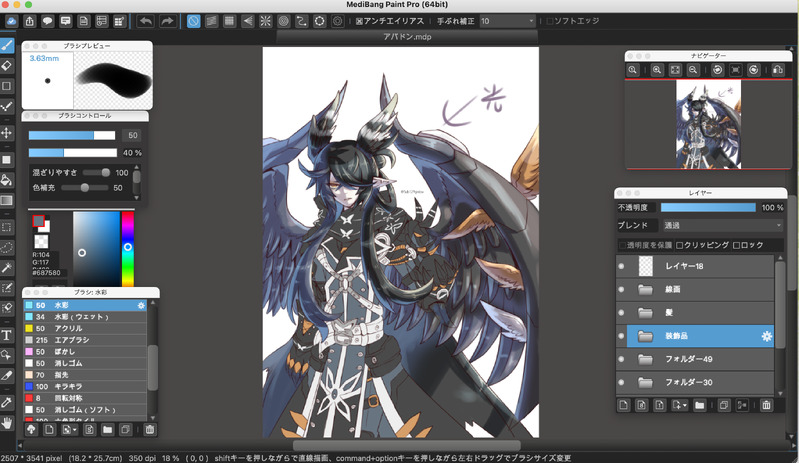This screenshot has height=463, width=799.
Task: Enable radial snap guide
Action: [265, 21]
